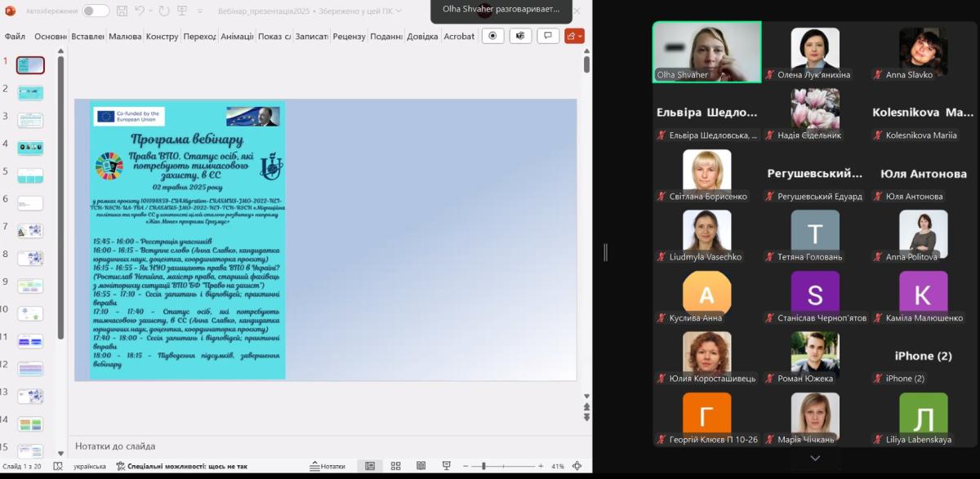
Task: Switch to Slide Sorter view icon
Action: 395,466
